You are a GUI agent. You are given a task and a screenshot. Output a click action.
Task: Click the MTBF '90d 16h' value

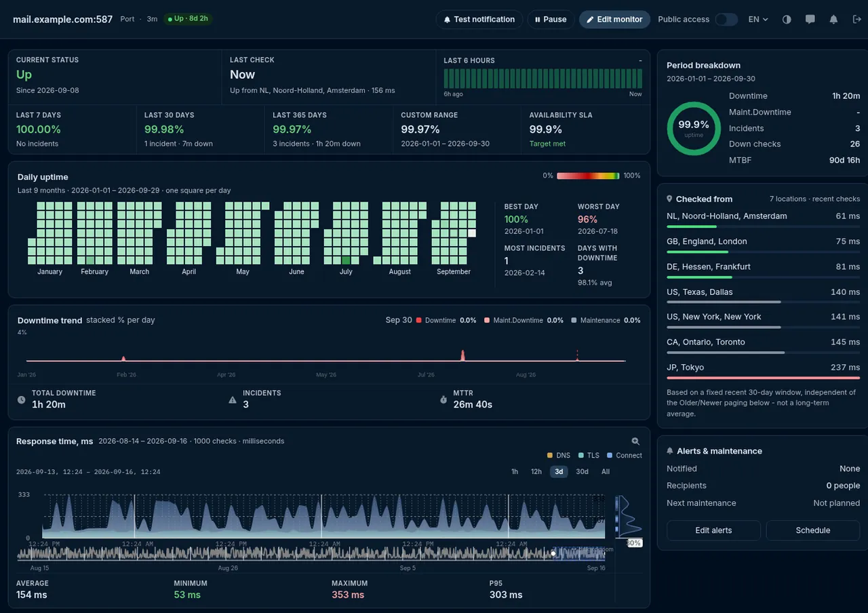[x=844, y=160]
